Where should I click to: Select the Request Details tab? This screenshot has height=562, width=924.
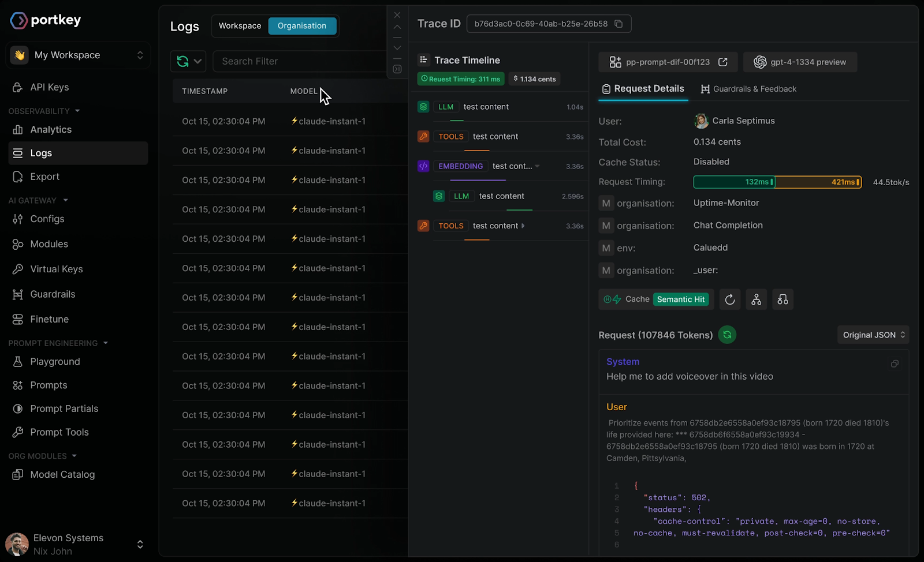pos(643,89)
